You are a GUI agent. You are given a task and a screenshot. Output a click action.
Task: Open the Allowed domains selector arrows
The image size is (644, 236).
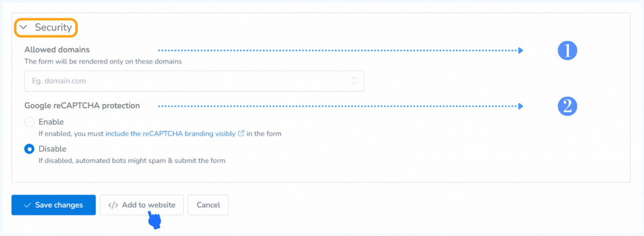tap(354, 81)
